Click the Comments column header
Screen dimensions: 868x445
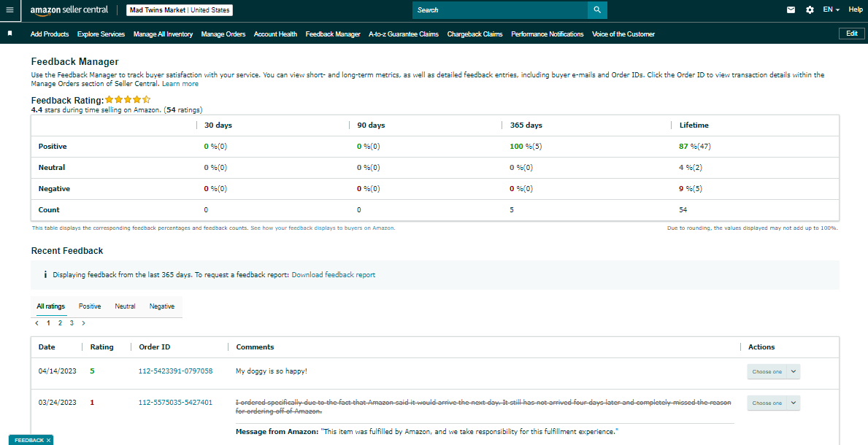point(255,347)
